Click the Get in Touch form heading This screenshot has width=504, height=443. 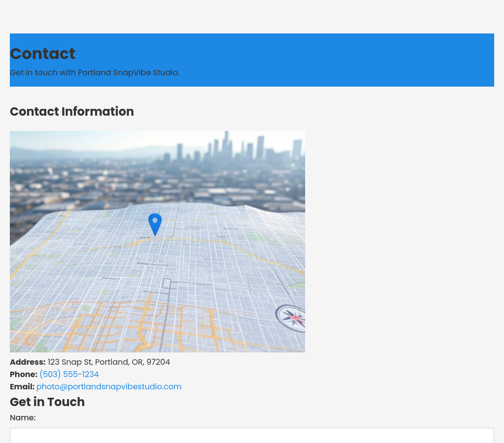(47, 402)
